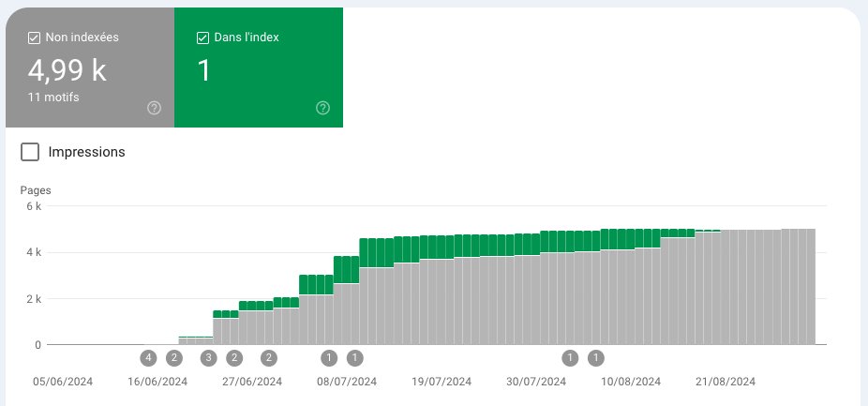Click date label 27/06/2024
Screen dimensions: 868x406
click(x=252, y=382)
